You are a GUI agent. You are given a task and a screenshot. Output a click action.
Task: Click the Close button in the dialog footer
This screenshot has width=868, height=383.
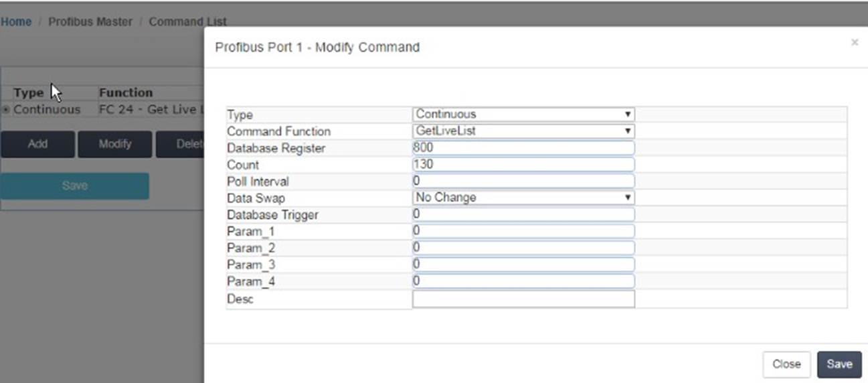pyautogui.click(x=786, y=364)
